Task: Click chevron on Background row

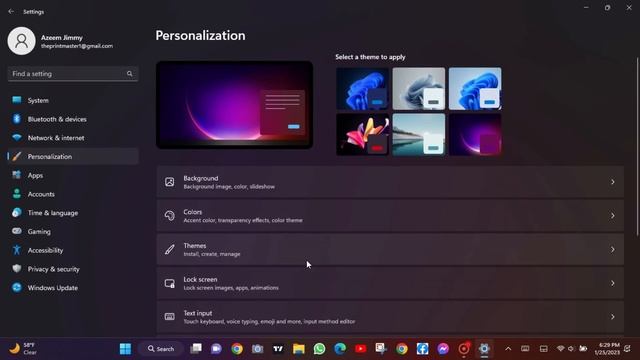Action: coord(613,182)
